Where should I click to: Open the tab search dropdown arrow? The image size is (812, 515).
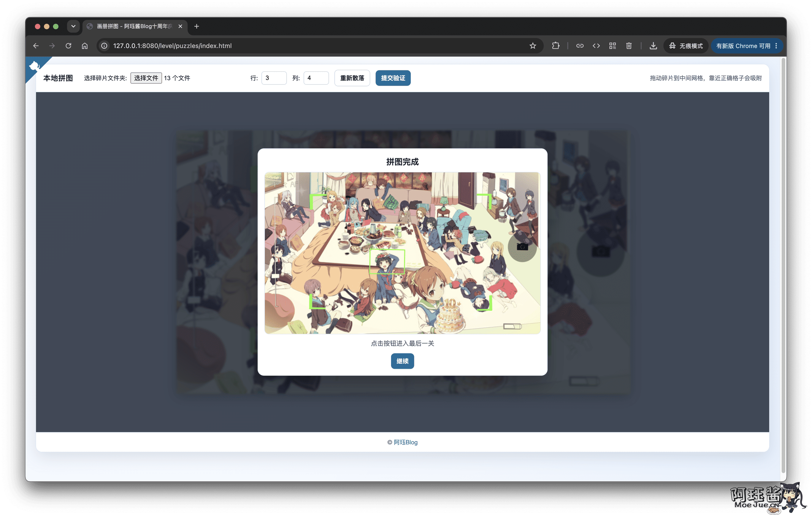pyautogui.click(x=73, y=26)
